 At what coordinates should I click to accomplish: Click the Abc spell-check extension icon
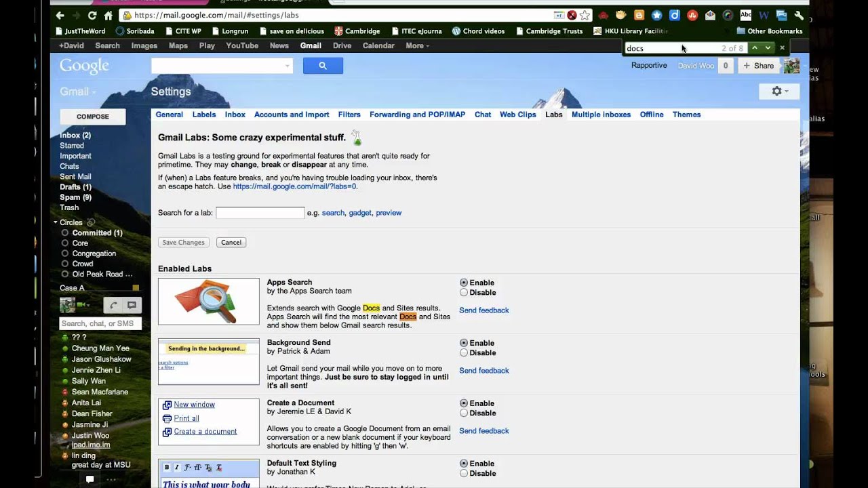tap(746, 15)
